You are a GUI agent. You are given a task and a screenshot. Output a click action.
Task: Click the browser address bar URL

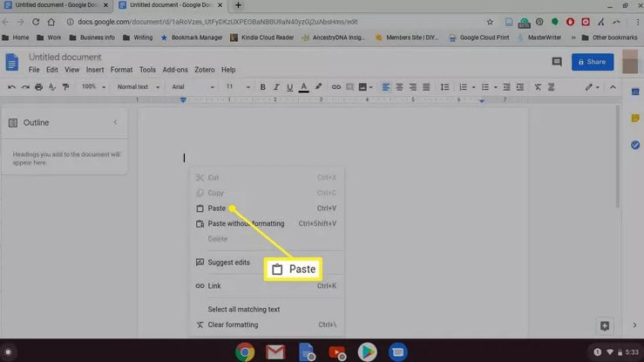click(x=218, y=22)
